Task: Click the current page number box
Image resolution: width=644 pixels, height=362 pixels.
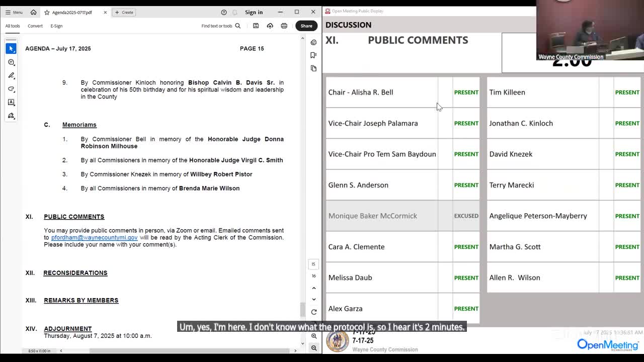Action: point(313,264)
